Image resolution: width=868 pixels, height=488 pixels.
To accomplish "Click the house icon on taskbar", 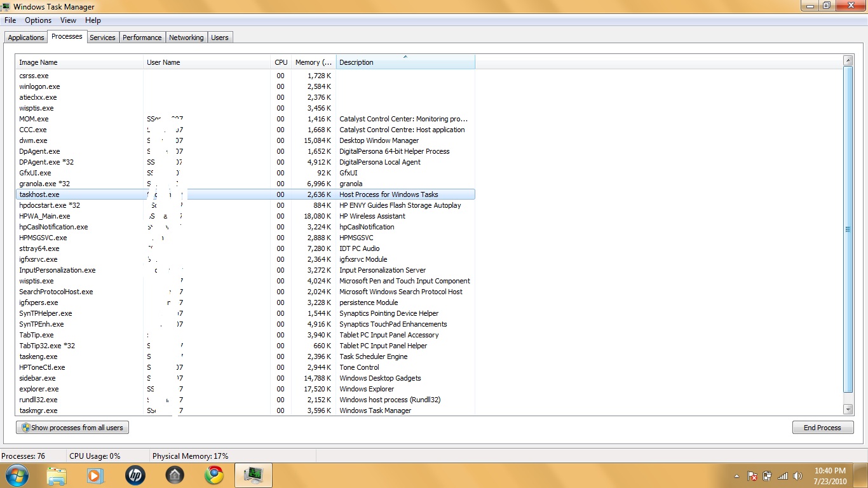I will coord(174,475).
